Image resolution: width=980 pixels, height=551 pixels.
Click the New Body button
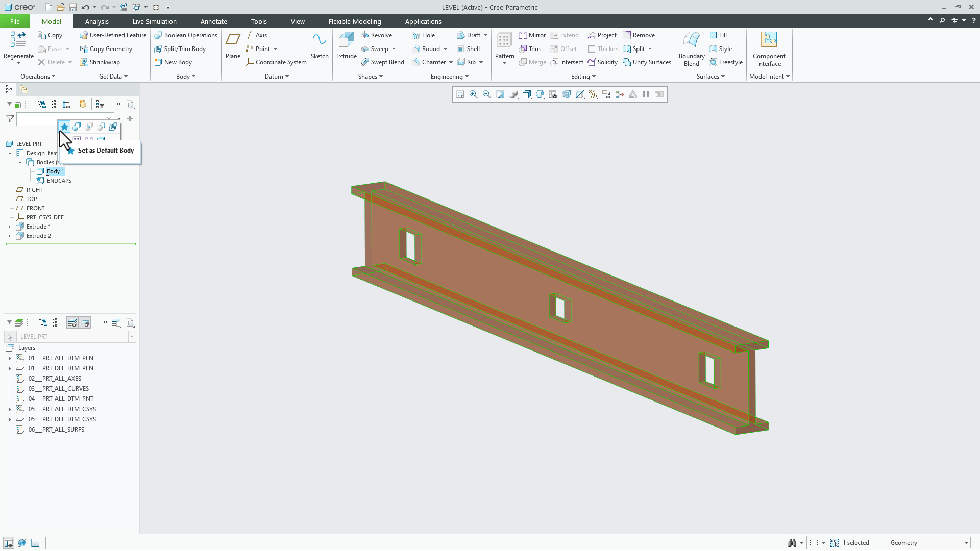pyautogui.click(x=173, y=62)
